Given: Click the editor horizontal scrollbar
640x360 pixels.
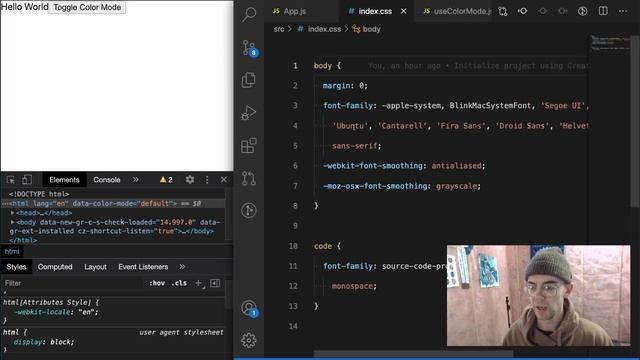Looking at the screenshot, I should pos(413,353).
